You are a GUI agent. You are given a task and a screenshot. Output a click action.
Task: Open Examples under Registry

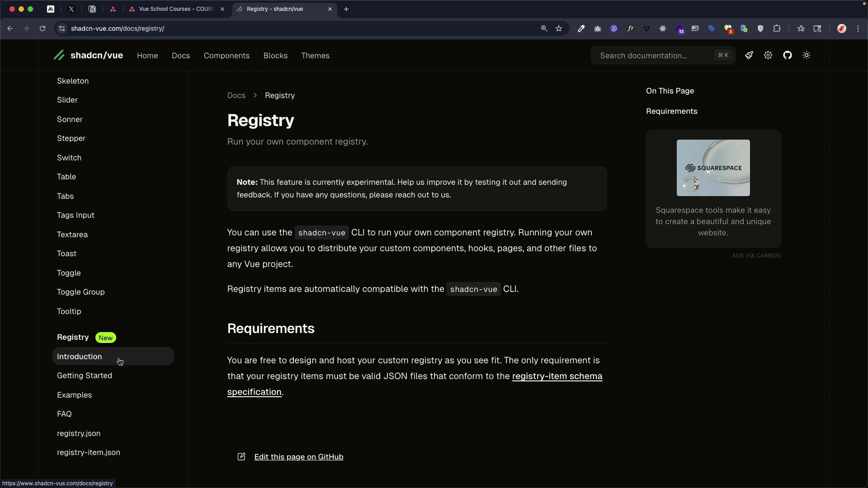tap(74, 395)
